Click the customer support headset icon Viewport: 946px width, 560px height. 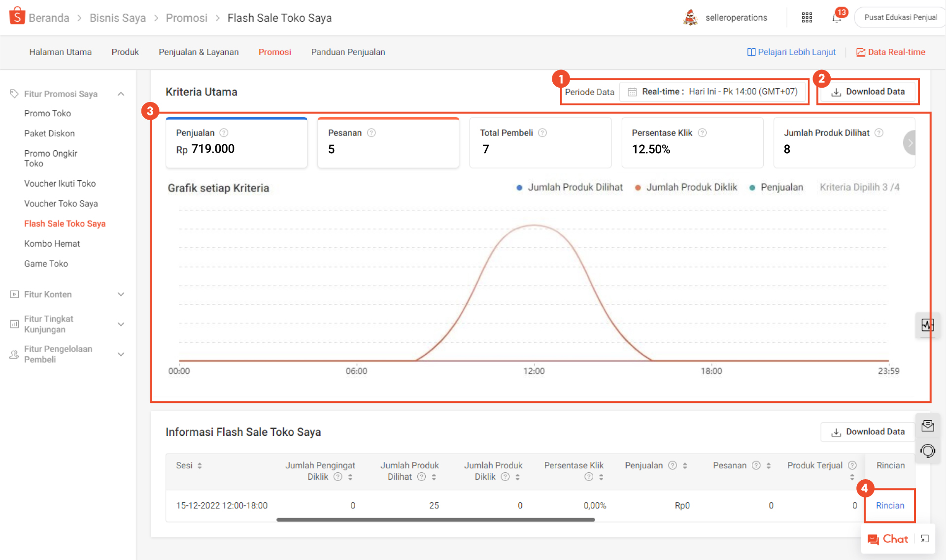(x=927, y=451)
